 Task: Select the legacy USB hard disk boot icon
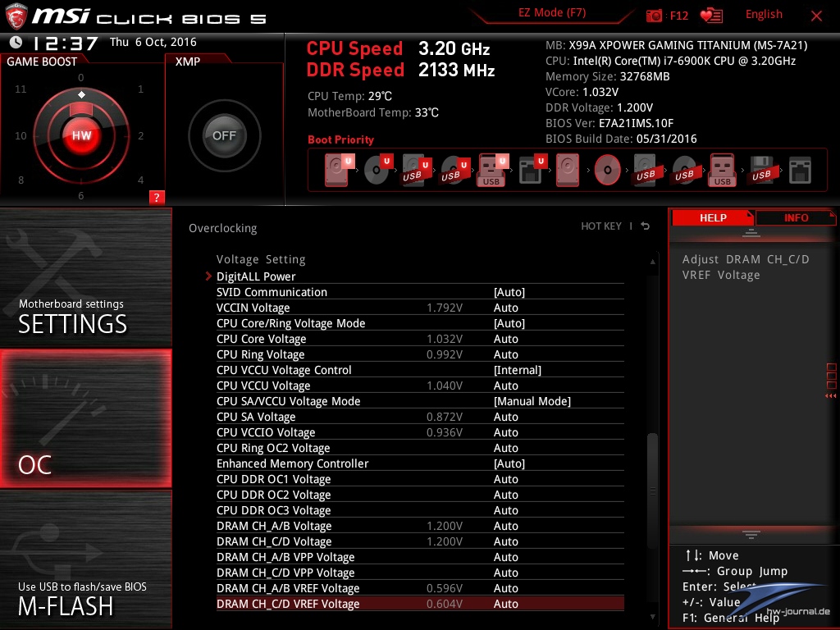(646, 171)
